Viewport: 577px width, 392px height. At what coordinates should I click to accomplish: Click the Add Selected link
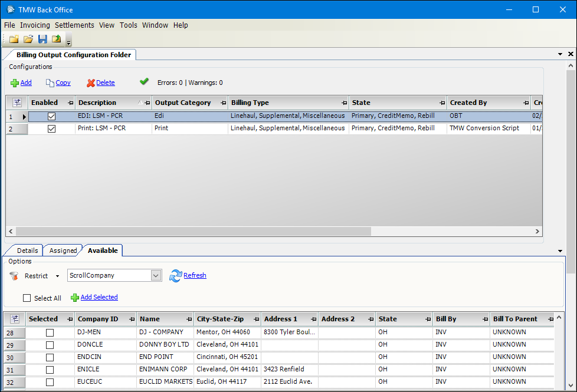99,297
